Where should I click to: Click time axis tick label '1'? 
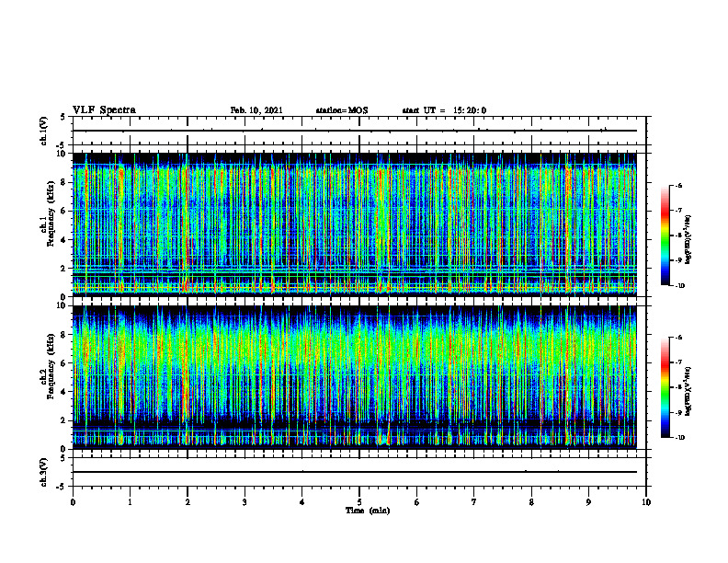click(x=130, y=502)
